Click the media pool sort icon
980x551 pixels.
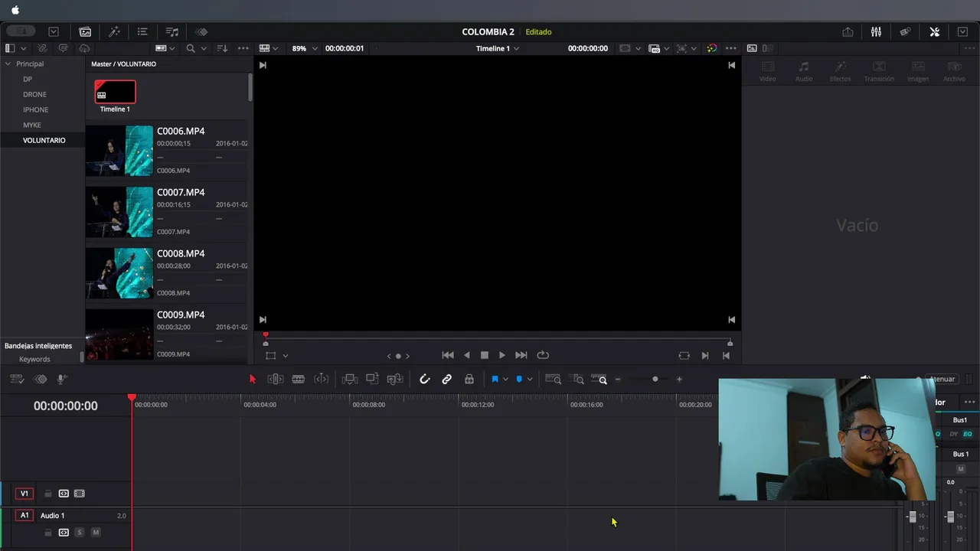[x=222, y=48]
